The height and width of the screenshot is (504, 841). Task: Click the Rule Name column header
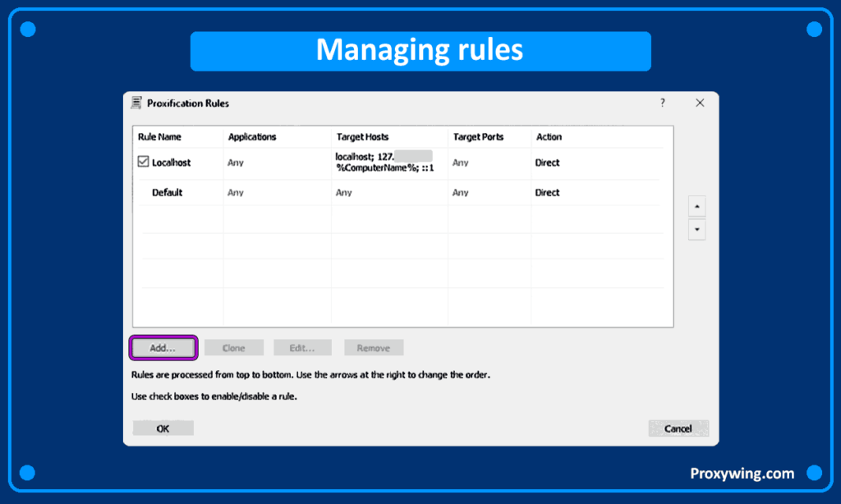click(x=159, y=137)
